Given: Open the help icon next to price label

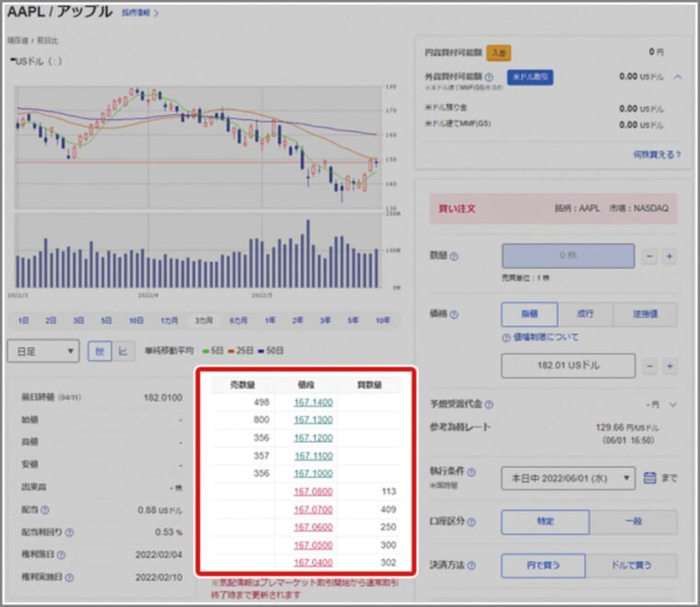Looking at the screenshot, I should (x=454, y=314).
